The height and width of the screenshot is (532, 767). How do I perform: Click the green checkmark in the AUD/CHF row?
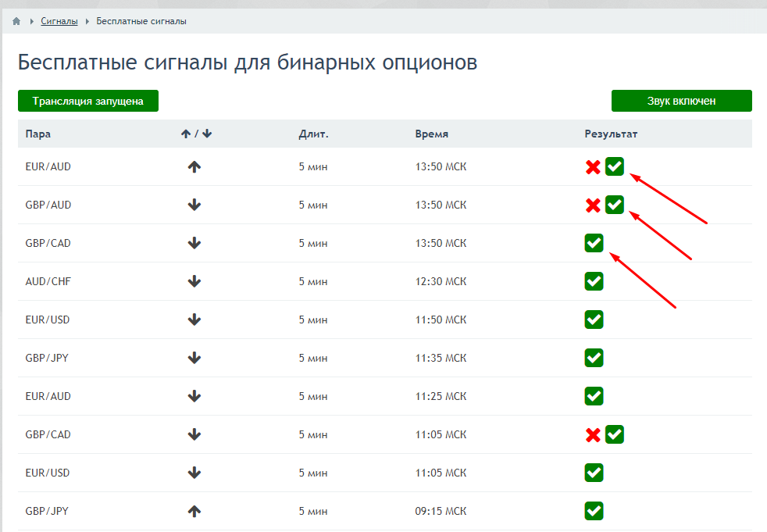tap(594, 281)
